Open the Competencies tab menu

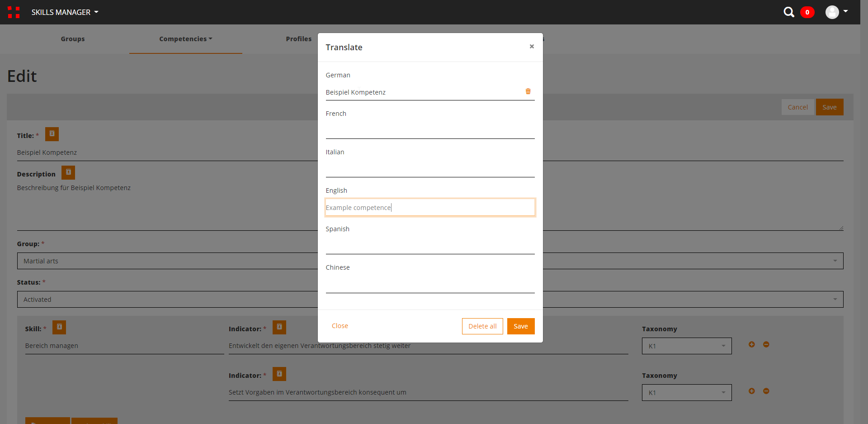(x=185, y=39)
